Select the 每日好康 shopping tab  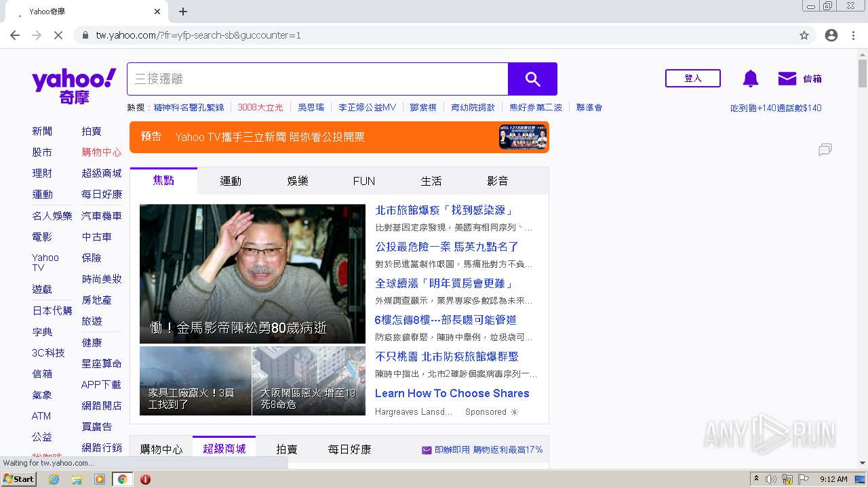coord(350,449)
